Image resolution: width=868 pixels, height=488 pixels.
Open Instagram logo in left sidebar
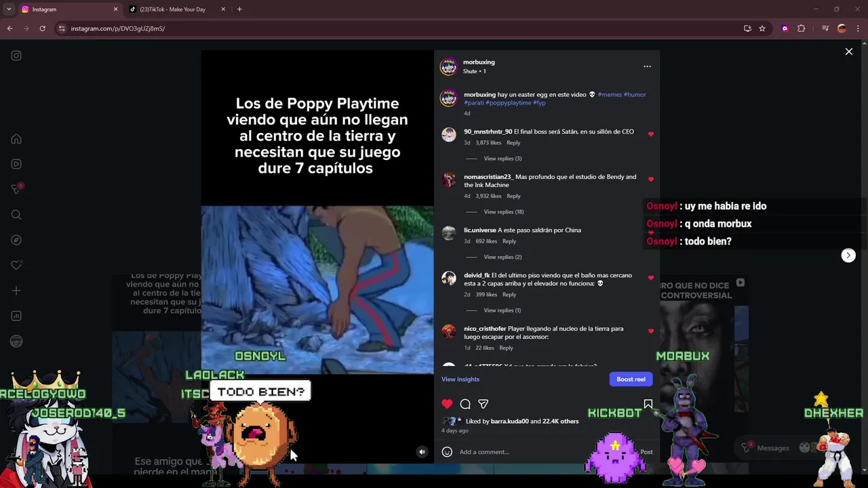tap(16, 56)
